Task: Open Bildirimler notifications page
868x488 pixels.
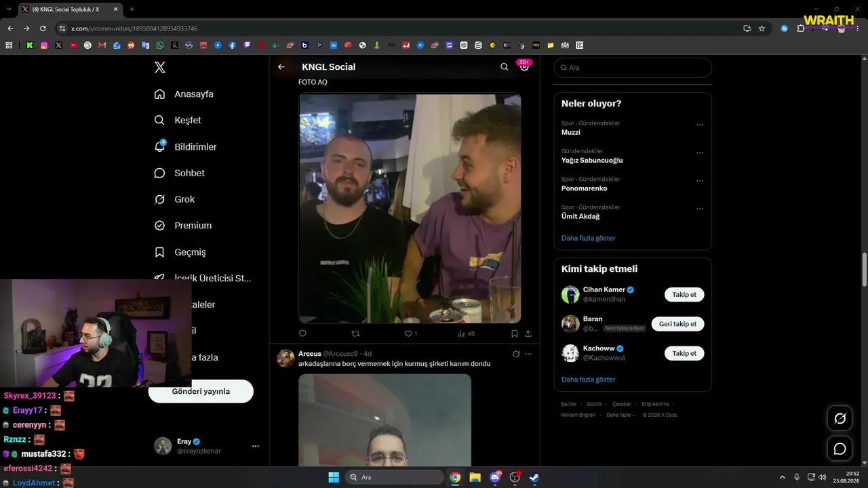Action: coord(185,146)
